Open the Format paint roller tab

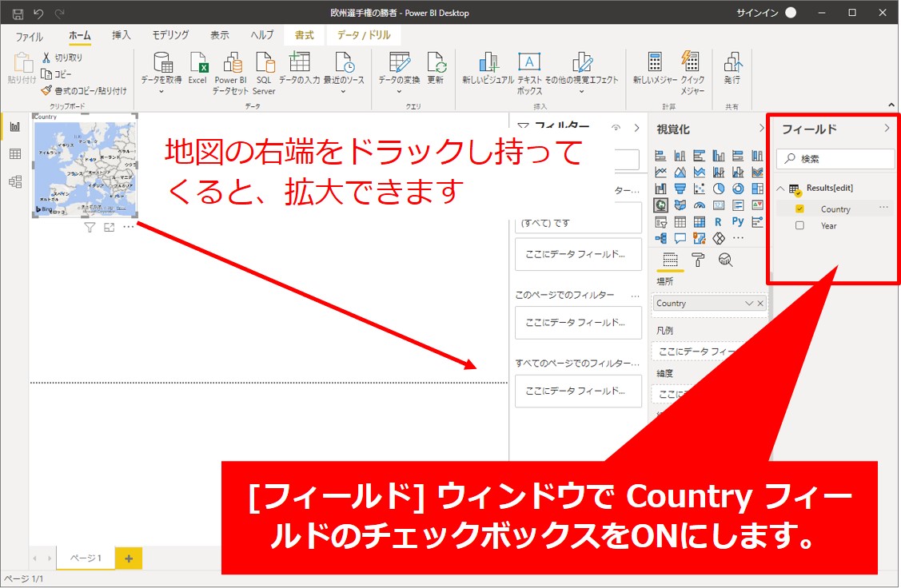698,259
